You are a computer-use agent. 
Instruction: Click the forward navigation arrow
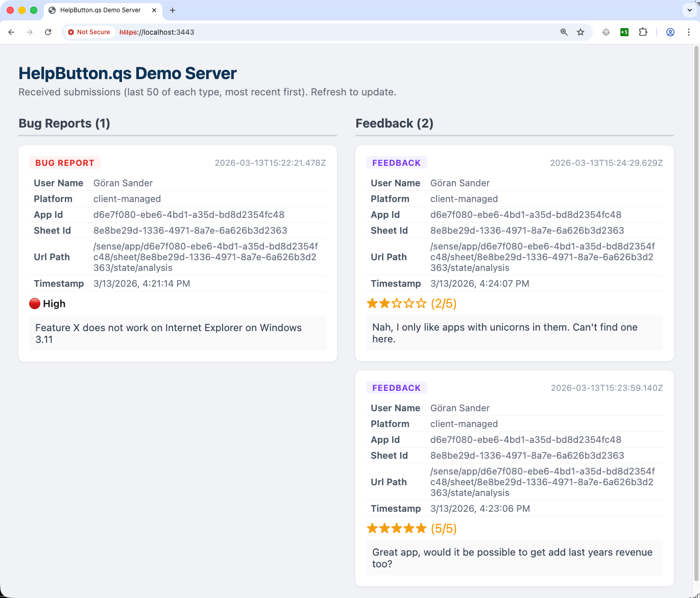tap(30, 32)
